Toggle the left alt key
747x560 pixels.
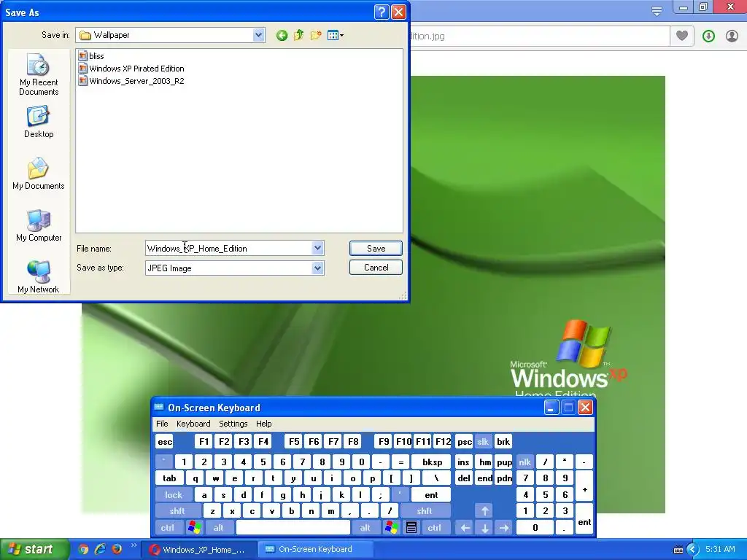pyautogui.click(x=219, y=528)
